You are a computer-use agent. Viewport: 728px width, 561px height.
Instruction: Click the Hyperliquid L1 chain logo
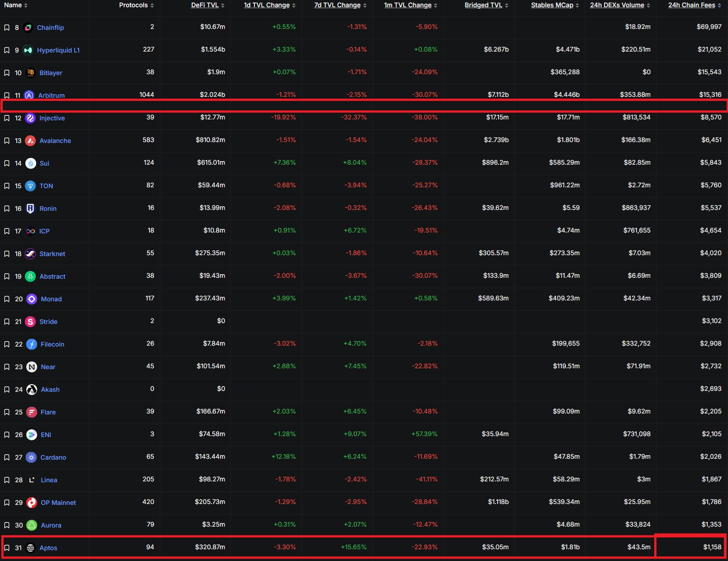(28, 50)
